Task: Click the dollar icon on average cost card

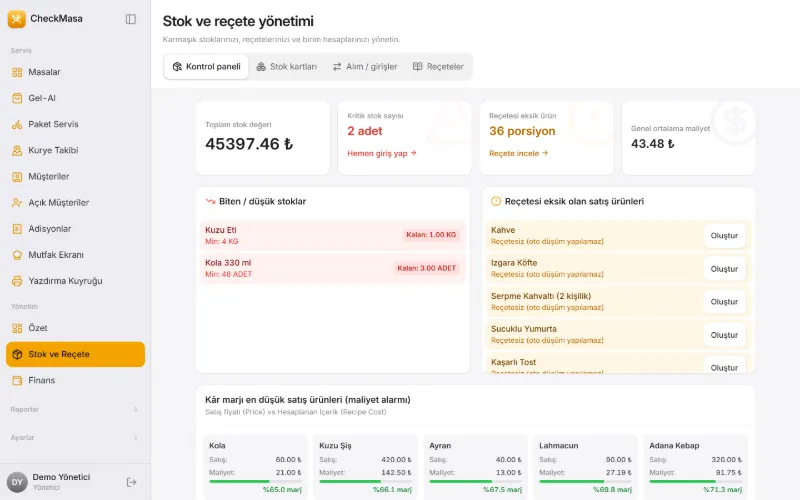Action: [x=733, y=121]
